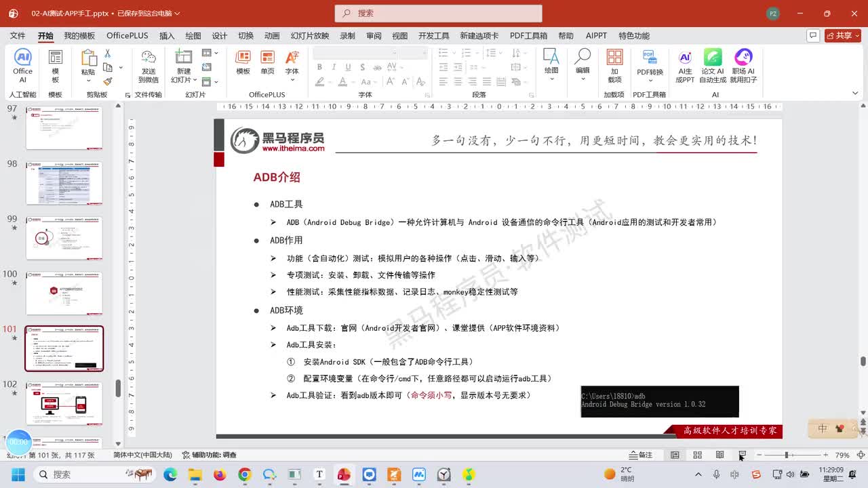
Task: Click the 共享 share button
Action: [843, 35]
